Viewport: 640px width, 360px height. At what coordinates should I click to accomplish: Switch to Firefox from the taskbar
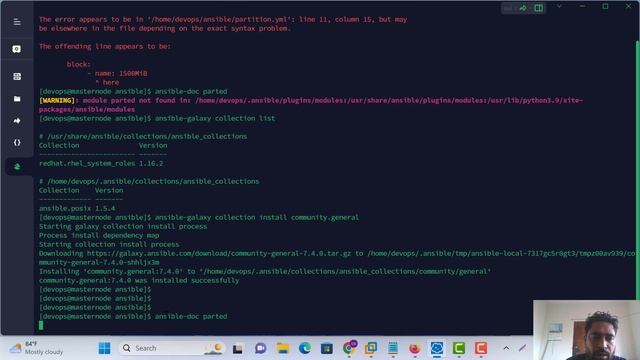point(415,348)
